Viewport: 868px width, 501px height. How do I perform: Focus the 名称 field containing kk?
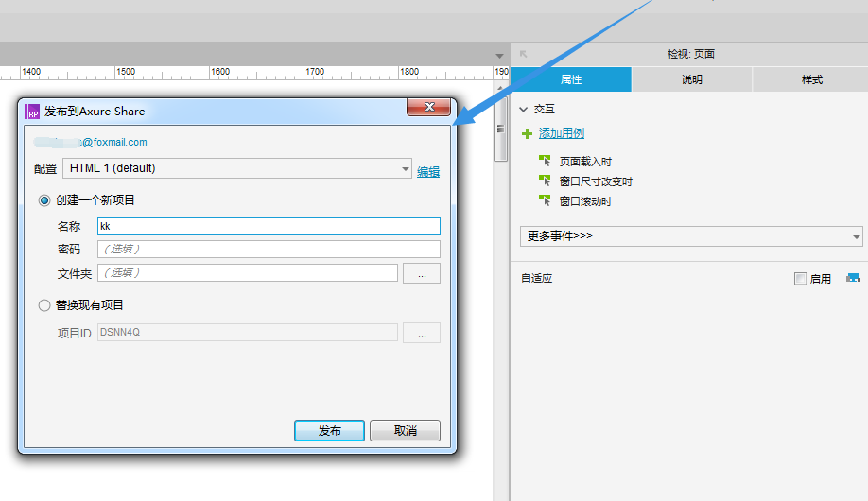tap(269, 227)
